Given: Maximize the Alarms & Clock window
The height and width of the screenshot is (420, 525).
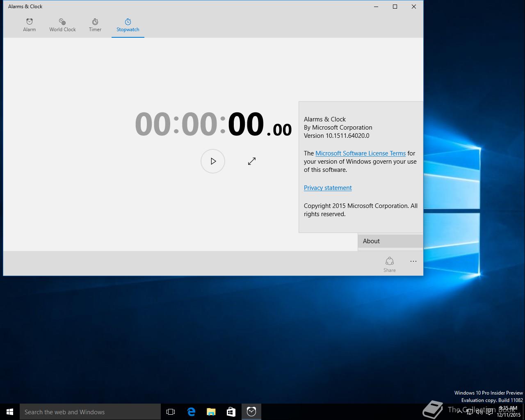Looking at the screenshot, I should point(395,7).
